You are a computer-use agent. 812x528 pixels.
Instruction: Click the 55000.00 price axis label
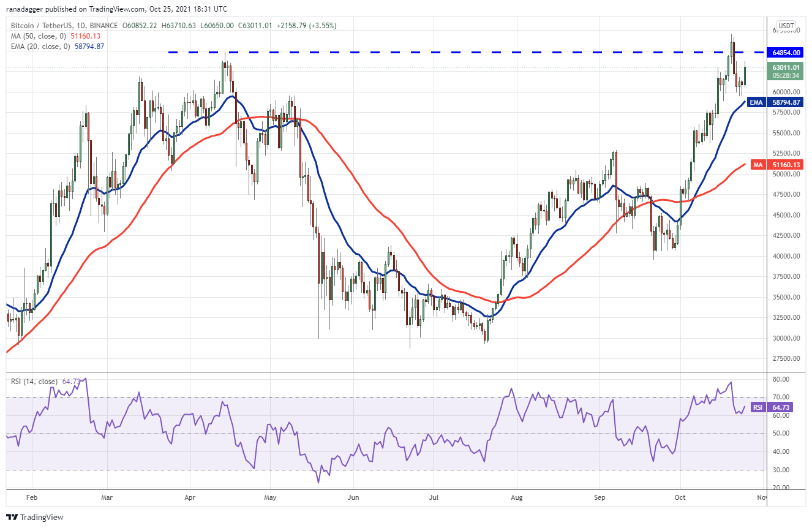click(786, 133)
